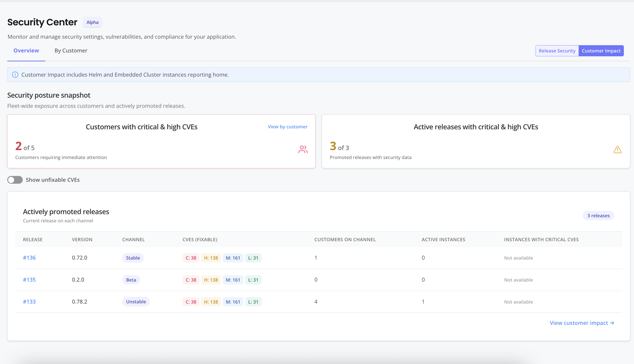Click the ACTIVE INSTANCES column header
The image size is (634, 364).
443,240
